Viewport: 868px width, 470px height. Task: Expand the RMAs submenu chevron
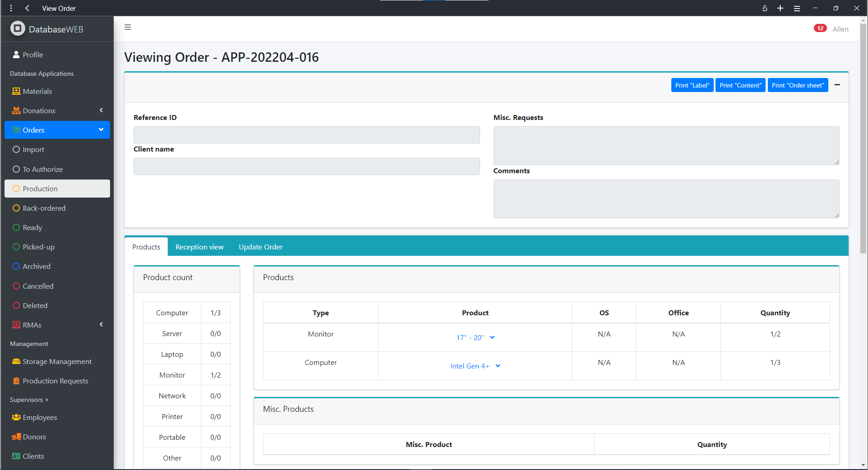coord(101,324)
